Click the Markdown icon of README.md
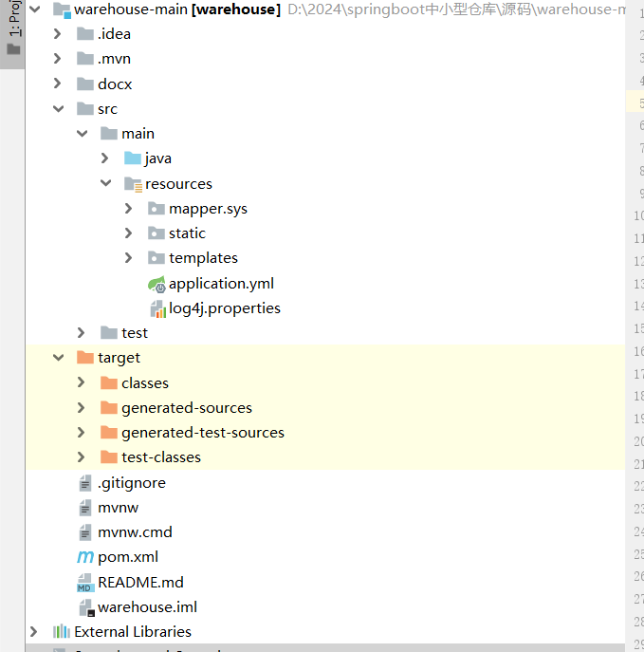Viewport: 644px width, 652px height. click(x=85, y=582)
